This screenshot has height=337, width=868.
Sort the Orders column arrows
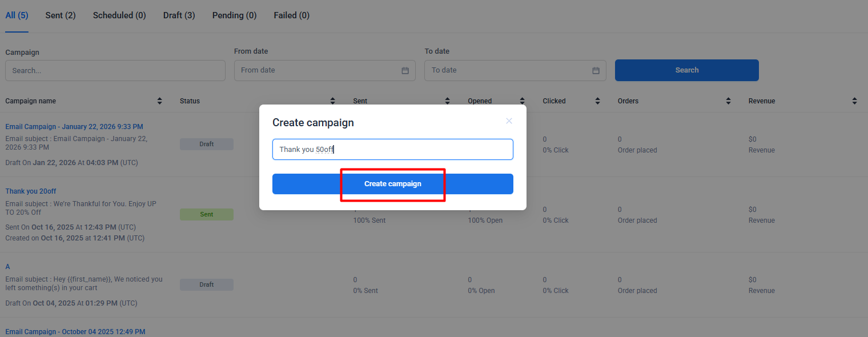pyautogui.click(x=728, y=101)
